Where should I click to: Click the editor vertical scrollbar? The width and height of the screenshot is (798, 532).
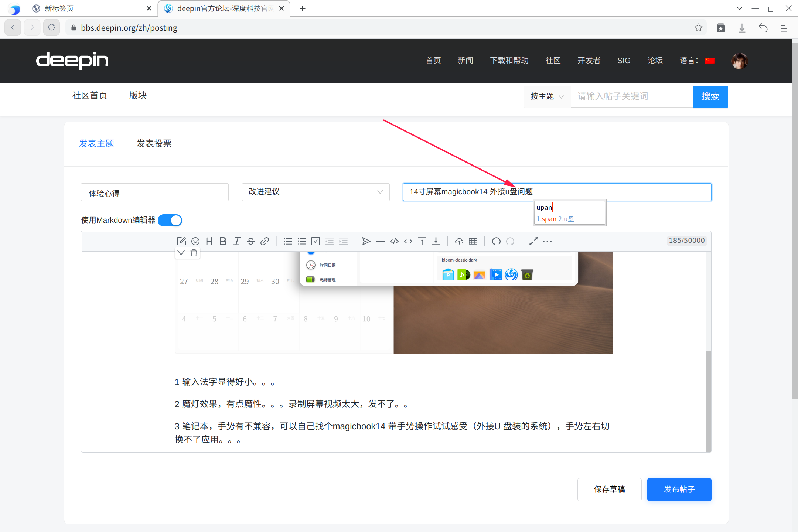point(708,399)
